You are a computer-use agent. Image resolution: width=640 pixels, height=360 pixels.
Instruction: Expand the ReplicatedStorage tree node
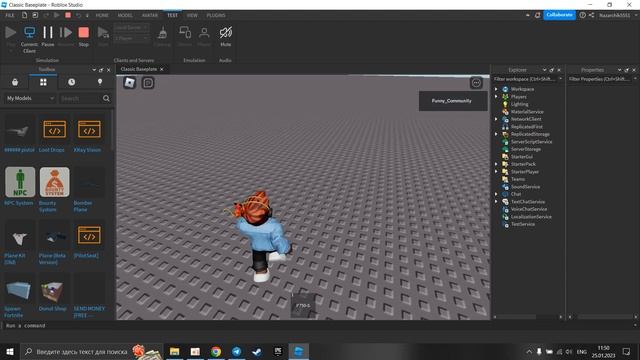496,134
